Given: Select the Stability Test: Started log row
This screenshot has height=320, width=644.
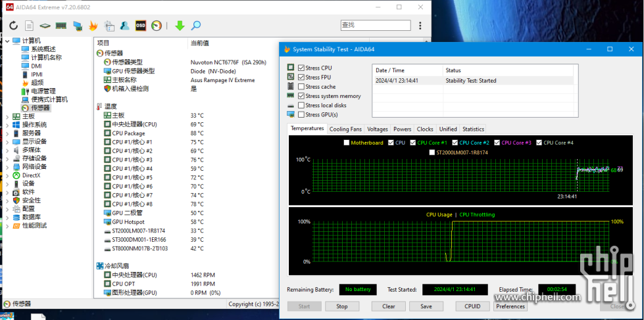Looking at the screenshot, I should tap(472, 81).
